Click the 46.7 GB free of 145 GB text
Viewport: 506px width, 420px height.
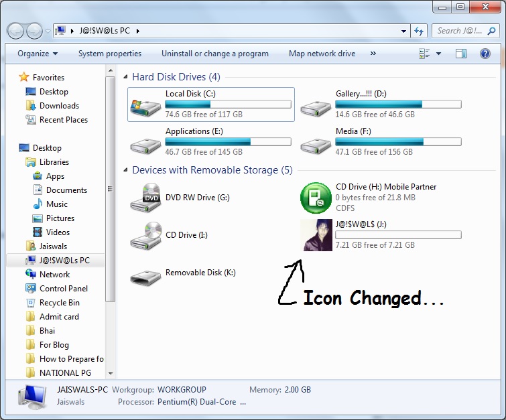click(x=204, y=152)
